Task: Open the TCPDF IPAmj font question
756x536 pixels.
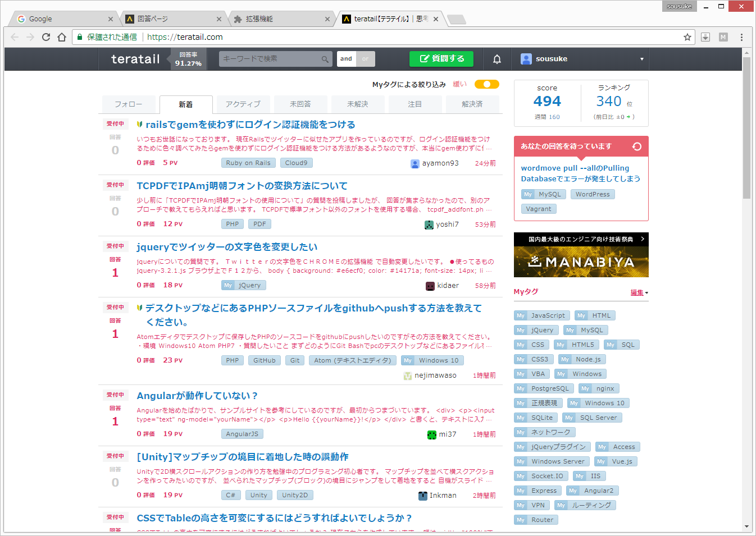Action: click(242, 186)
